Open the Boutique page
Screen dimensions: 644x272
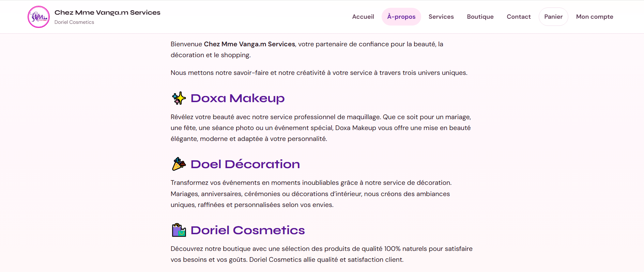pyautogui.click(x=480, y=17)
